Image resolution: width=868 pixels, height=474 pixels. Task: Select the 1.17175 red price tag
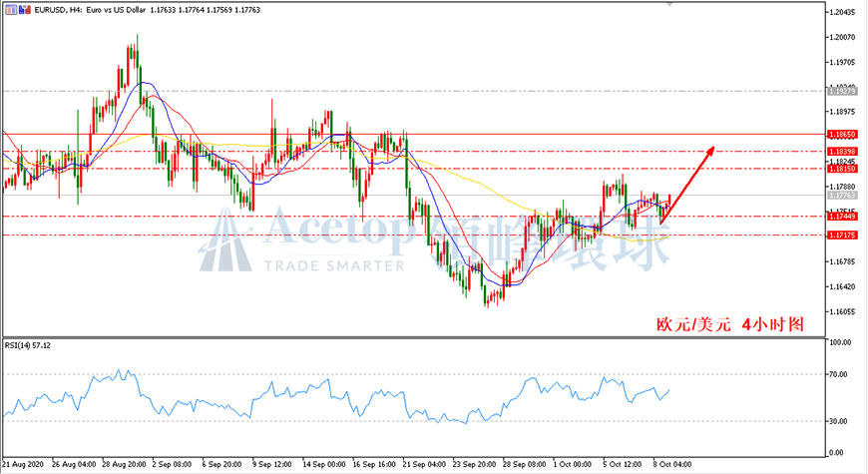pyautogui.click(x=842, y=236)
